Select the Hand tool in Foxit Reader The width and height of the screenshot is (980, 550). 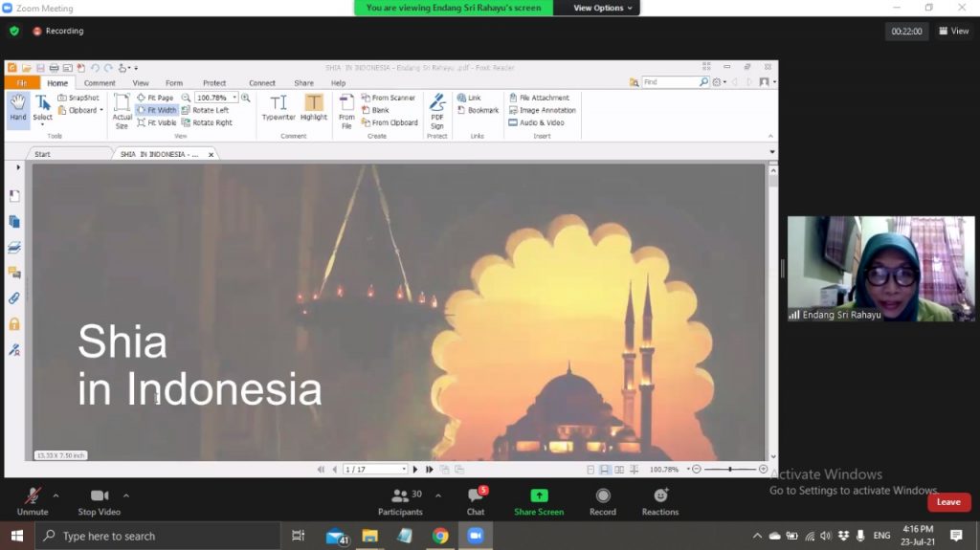(x=18, y=108)
